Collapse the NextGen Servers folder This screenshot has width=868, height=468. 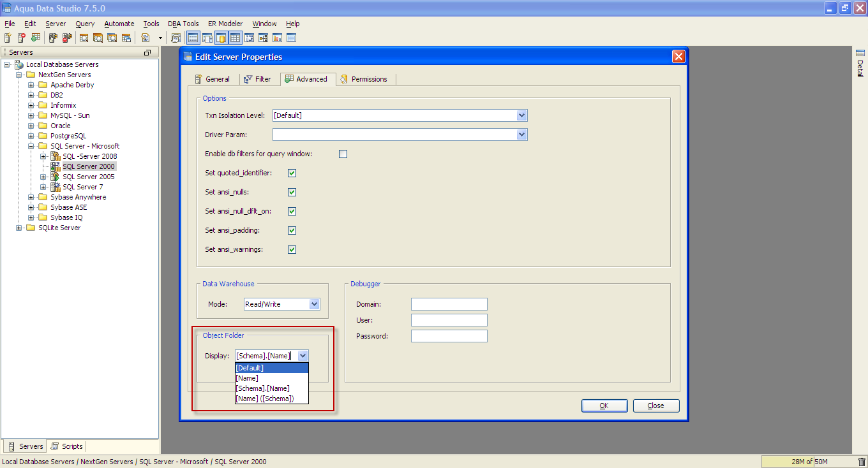[19, 75]
